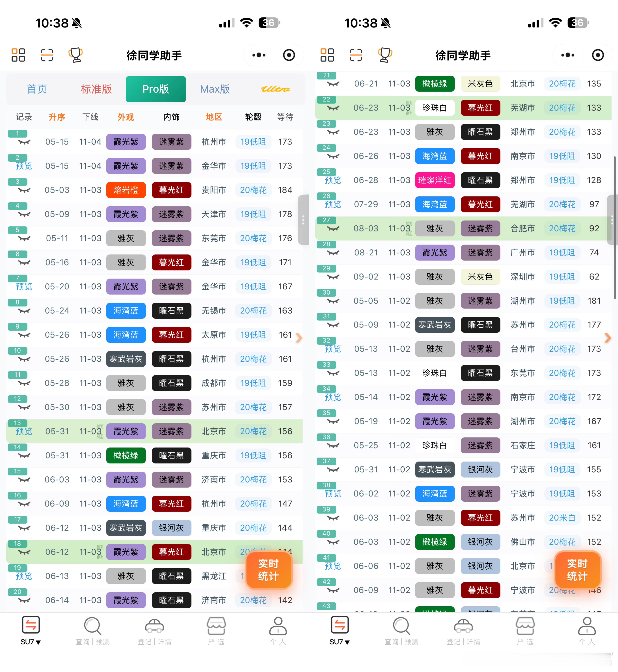The image size is (618, 672).
Task: Click the left 实时统计 floating button
Action: [x=269, y=570]
